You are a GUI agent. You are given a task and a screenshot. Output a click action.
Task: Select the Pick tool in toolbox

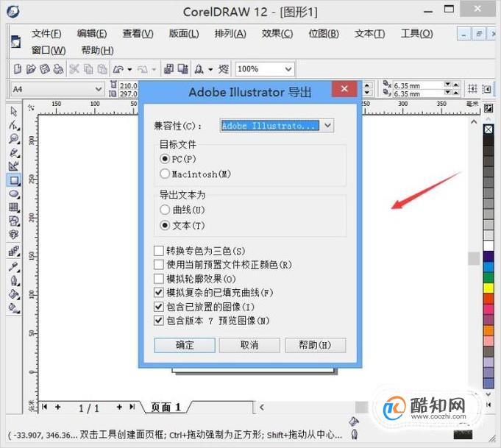point(13,111)
